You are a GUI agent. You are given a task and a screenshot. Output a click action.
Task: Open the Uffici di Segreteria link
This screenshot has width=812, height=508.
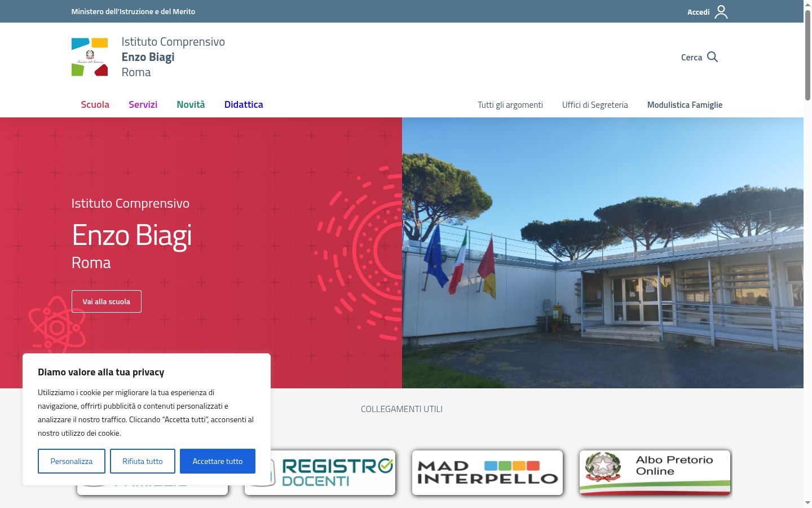point(595,105)
